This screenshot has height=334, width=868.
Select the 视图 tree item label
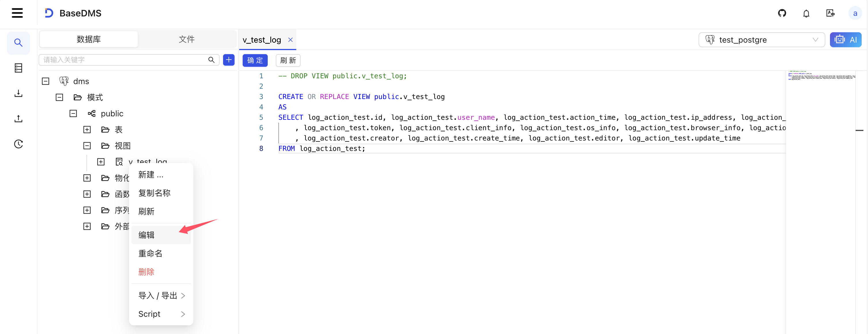pyautogui.click(x=122, y=146)
